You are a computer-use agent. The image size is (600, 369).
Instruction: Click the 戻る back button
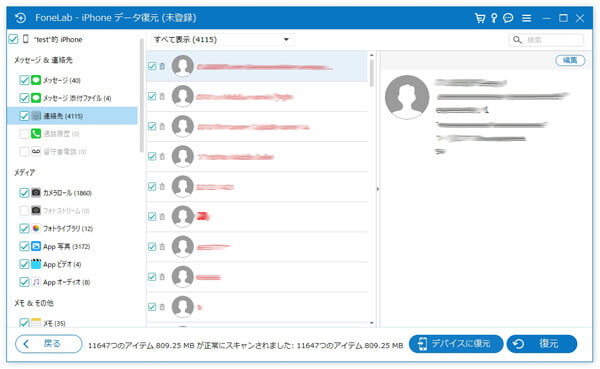tap(49, 344)
